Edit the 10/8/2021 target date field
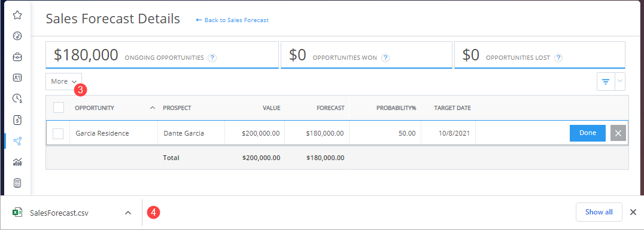 coord(448,133)
